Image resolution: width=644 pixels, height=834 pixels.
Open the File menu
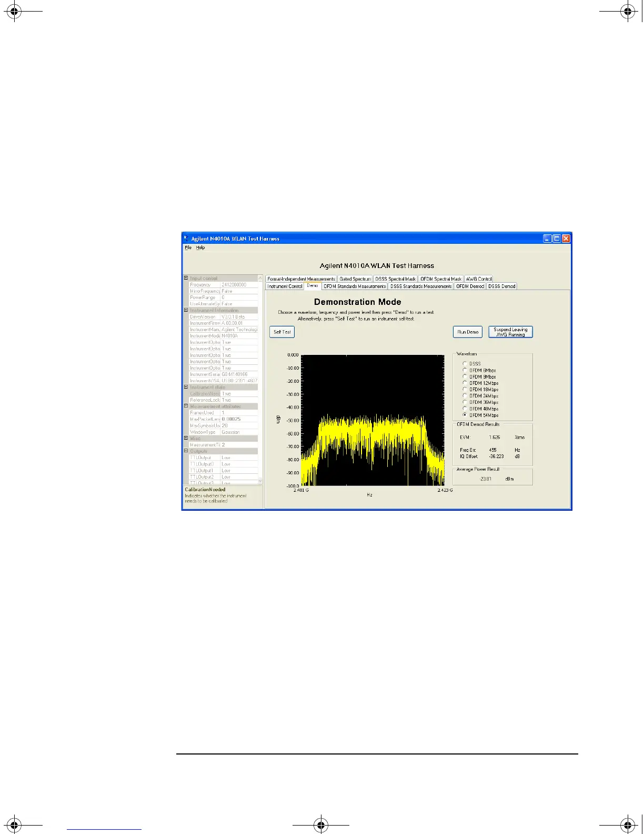(188, 247)
